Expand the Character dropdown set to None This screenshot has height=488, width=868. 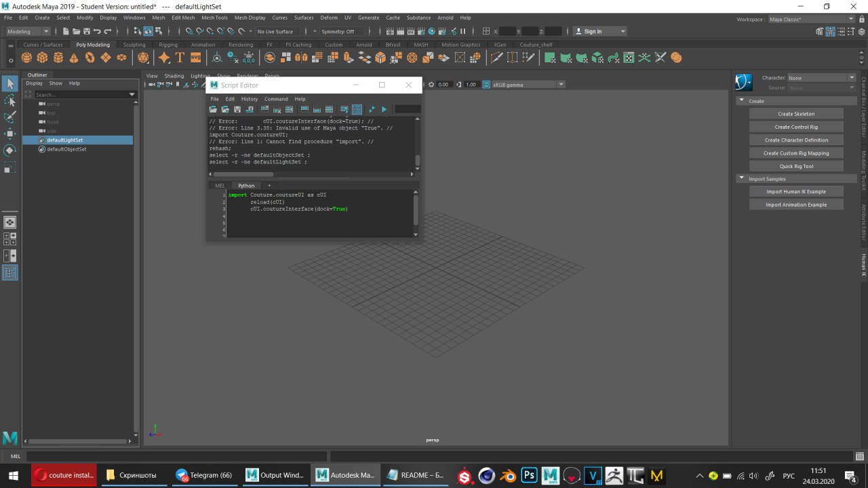pos(821,78)
